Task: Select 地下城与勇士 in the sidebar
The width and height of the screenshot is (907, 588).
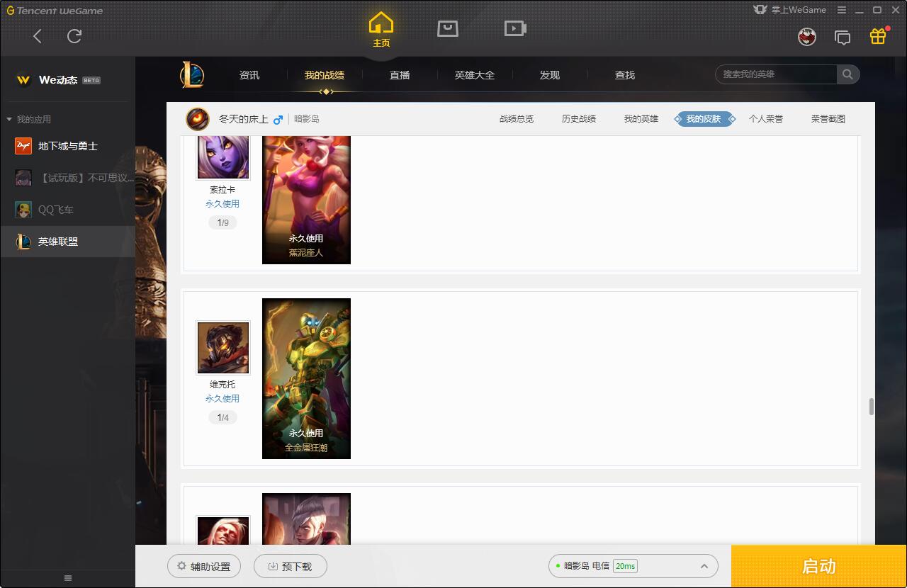Action: tap(67, 146)
